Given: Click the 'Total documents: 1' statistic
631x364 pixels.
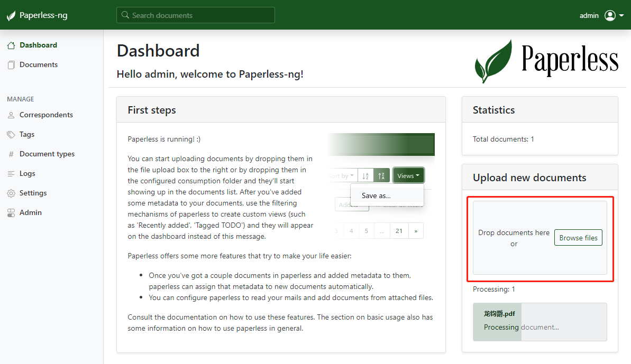Looking at the screenshot, I should (x=504, y=139).
